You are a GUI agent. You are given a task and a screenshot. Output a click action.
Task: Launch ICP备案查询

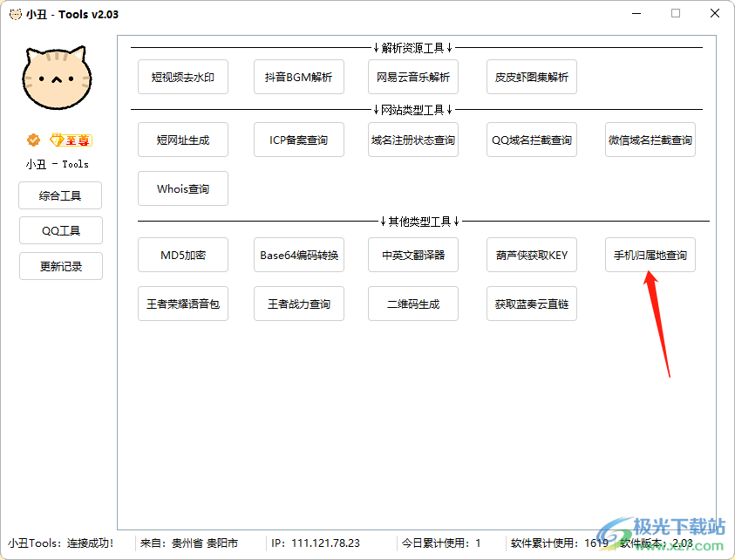298,140
